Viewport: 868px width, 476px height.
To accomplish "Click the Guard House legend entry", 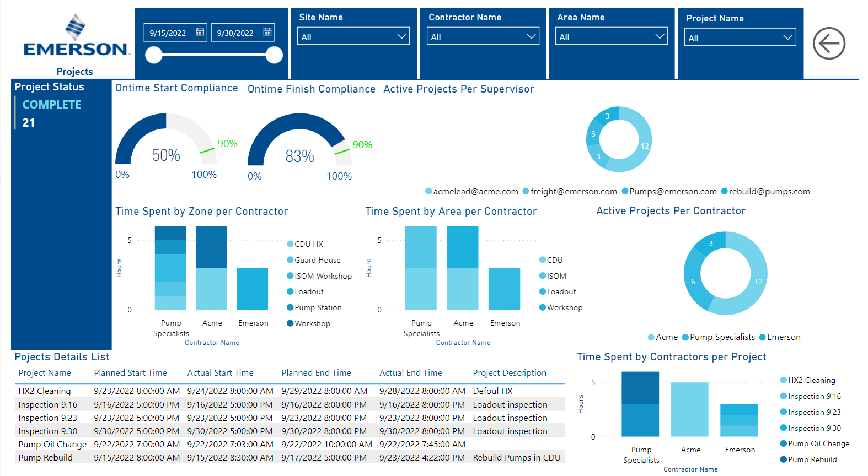I will [x=314, y=260].
